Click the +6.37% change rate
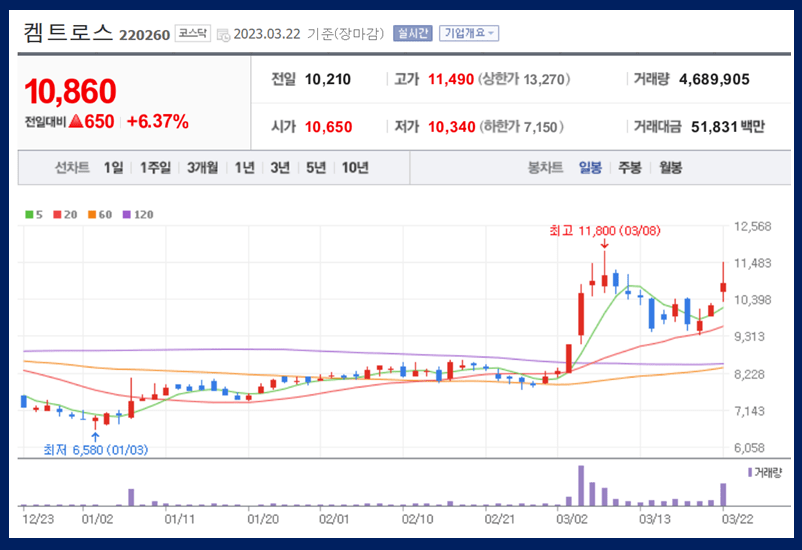 158,121
